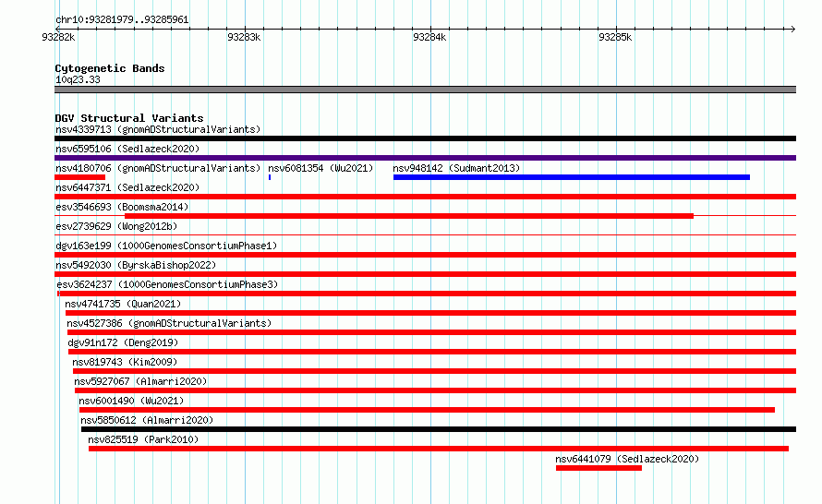Click the purple bar of nsv6595106

[x=425, y=158]
